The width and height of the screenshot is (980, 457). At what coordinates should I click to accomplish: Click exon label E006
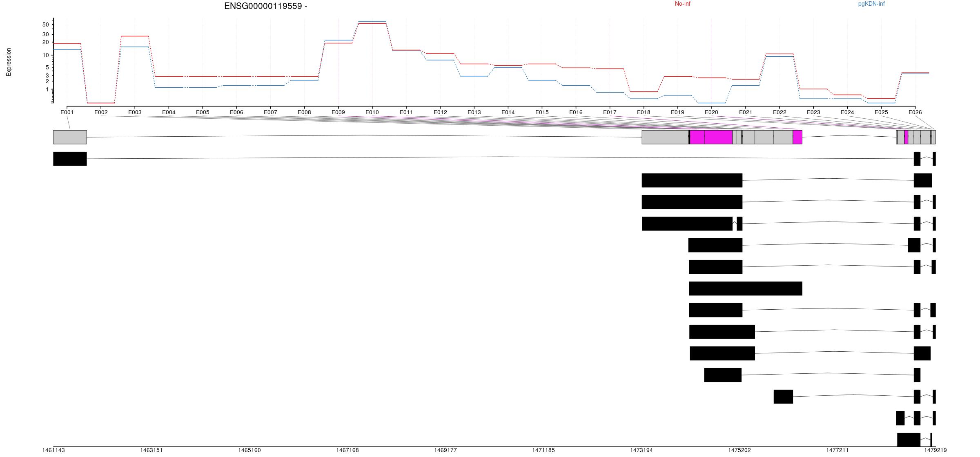click(x=236, y=112)
